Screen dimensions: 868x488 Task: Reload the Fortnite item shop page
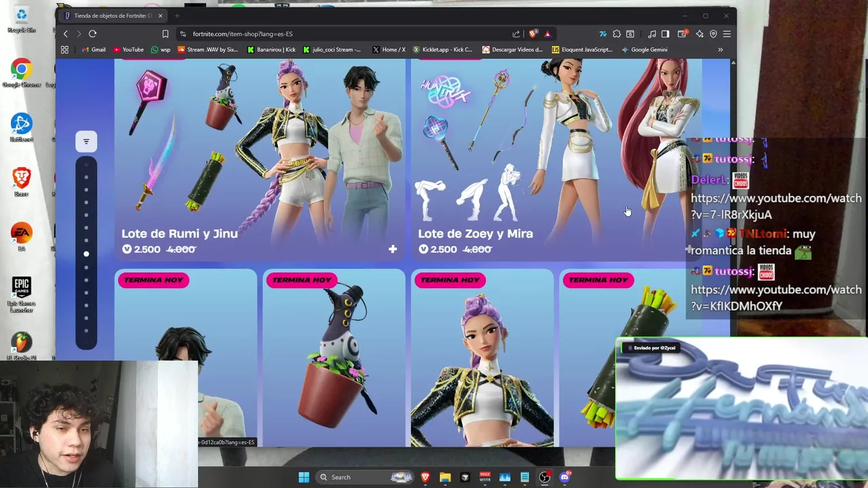click(x=92, y=34)
